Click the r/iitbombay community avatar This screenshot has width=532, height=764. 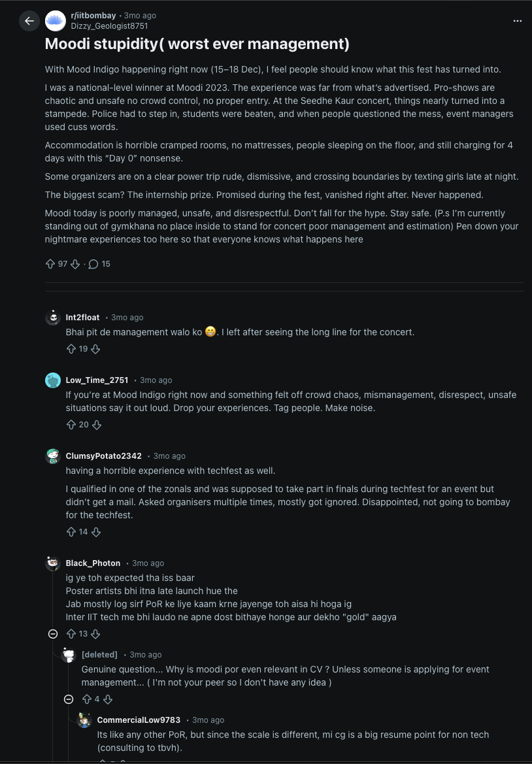[x=55, y=21]
